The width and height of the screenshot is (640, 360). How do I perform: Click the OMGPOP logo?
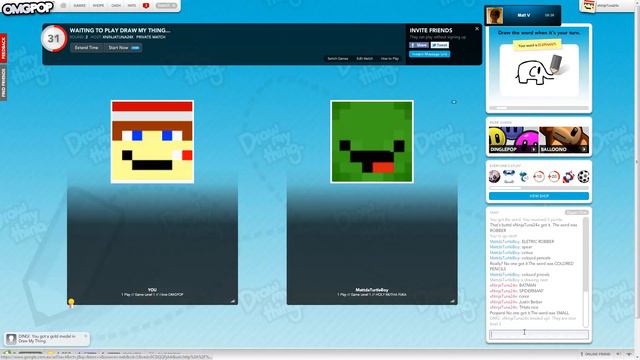(27, 7)
